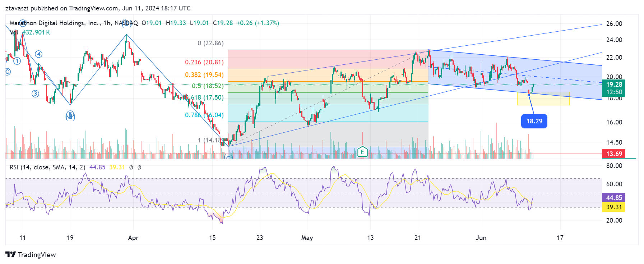Click the Fibonacci label 0.236 (20.81)

click(204, 62)
